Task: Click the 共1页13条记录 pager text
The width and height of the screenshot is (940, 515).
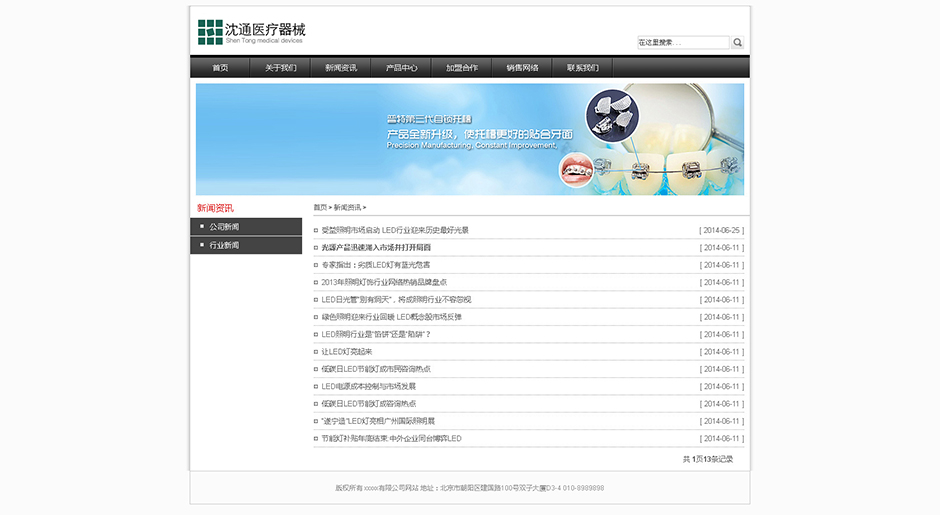Action: (708, 459)
